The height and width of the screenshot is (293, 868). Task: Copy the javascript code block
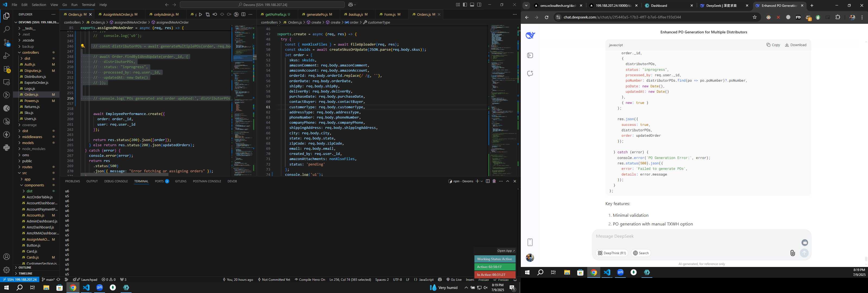[x=773, y=45]
